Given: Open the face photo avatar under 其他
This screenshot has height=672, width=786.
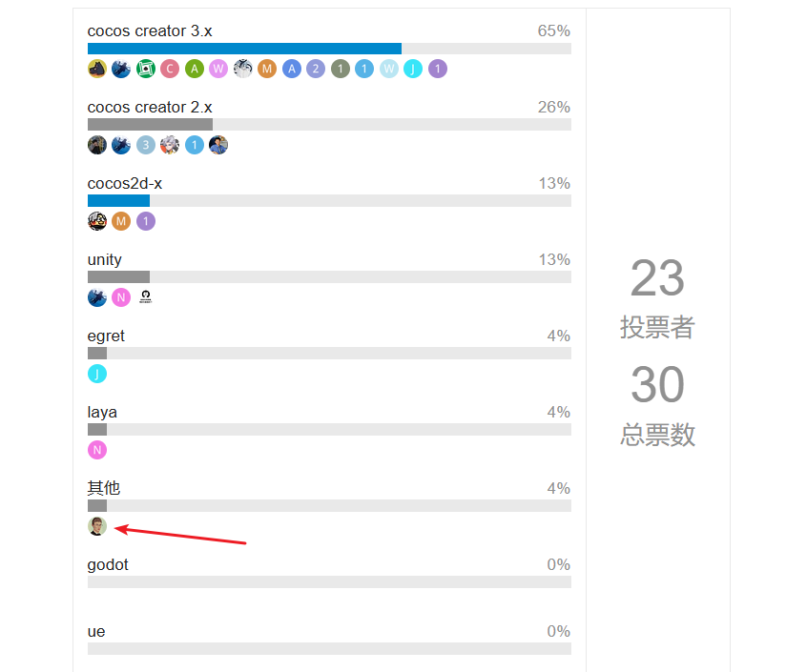Looking at the screenshot, I should pyautogui.click(x=97, y=526).
